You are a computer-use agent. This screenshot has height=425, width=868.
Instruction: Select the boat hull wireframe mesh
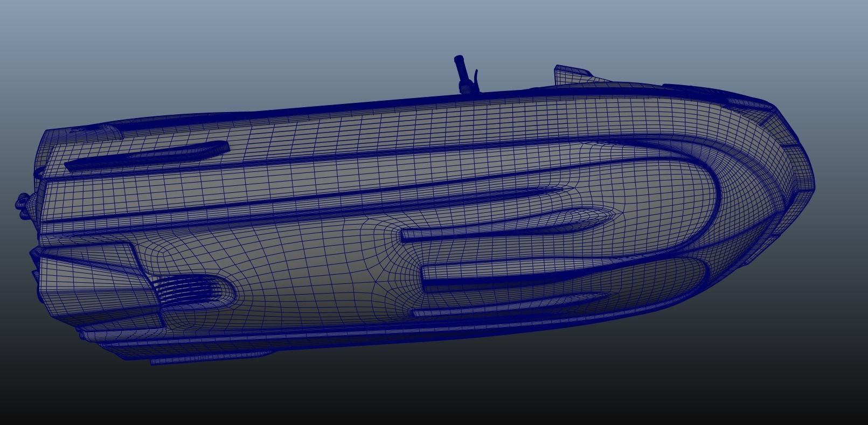[x=414, y=215]
